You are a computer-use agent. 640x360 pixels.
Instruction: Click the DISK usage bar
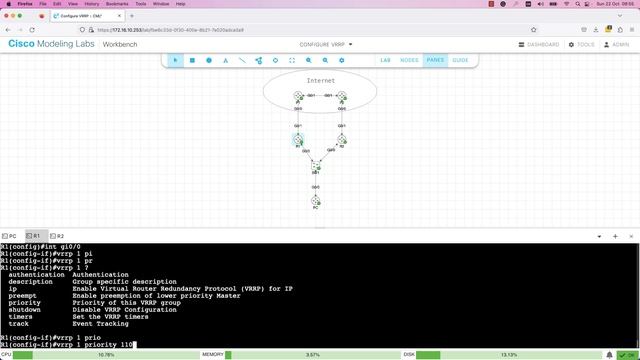point(509,355)
